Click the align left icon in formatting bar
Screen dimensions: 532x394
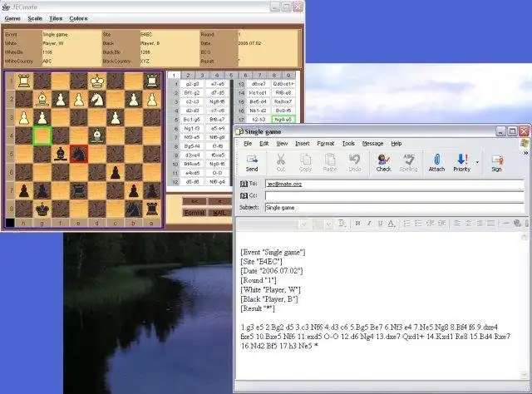point(457,224)
